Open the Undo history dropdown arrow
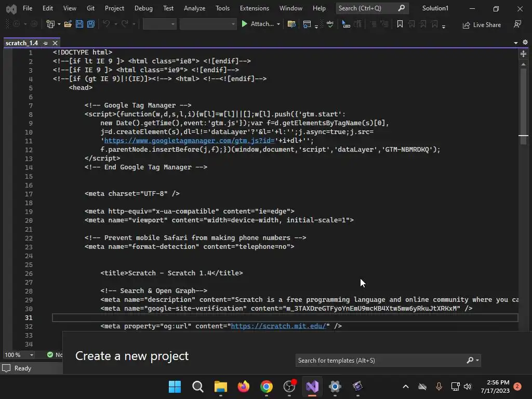 (115, 24)
